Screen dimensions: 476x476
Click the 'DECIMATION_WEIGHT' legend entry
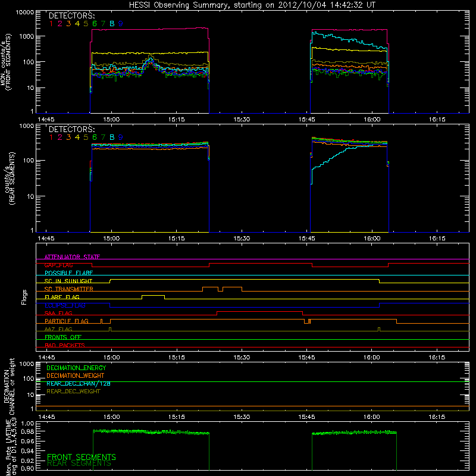coord(76,375)
